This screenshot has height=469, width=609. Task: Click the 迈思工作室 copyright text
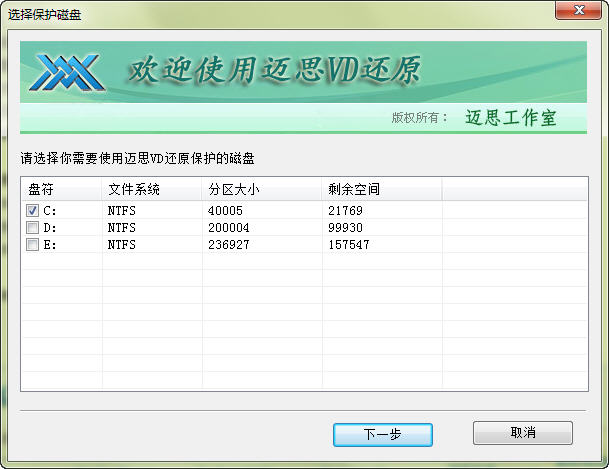(x=510, y=118)
